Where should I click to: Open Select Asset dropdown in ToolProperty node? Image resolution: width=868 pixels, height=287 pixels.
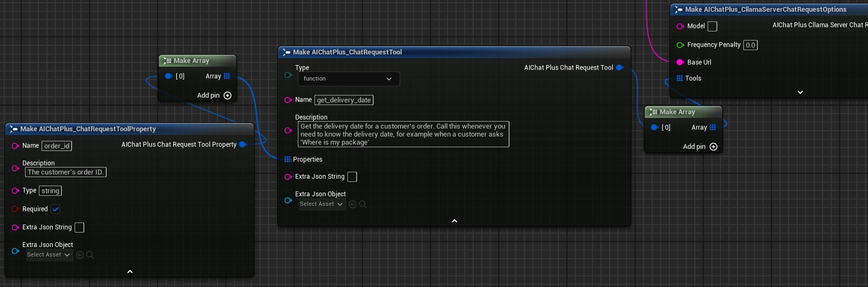48,255
